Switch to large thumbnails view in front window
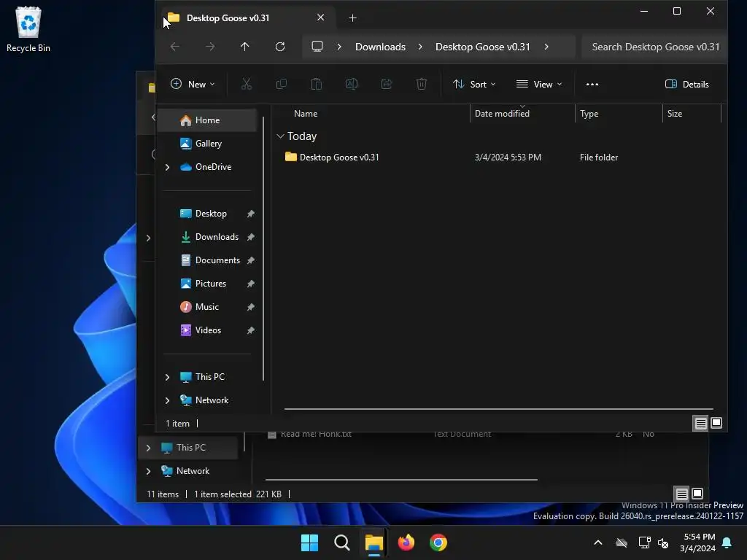This screenshot has height=560, width=747. point(716,423)
